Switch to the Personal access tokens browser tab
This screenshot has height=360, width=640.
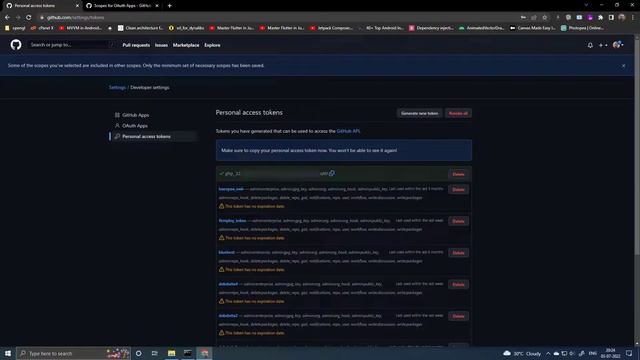41,6
